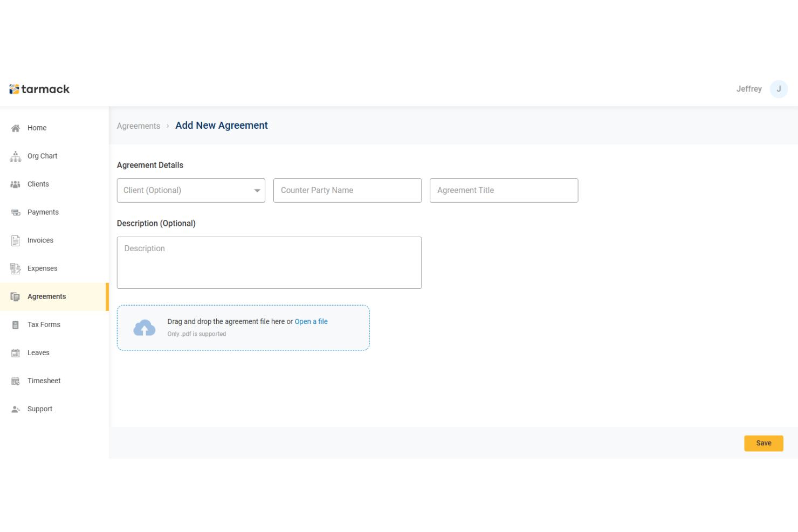Focus the Counter Party Name field
Screen dimensions: 798x532
point(347,190)
